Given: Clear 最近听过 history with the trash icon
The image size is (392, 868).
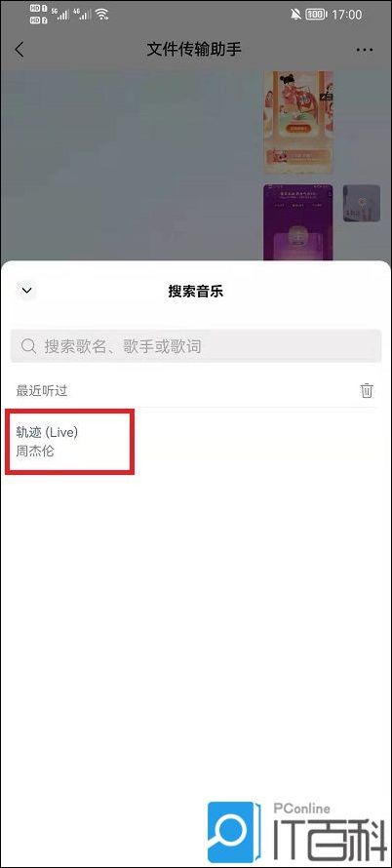Looking at the screenshot, I should pyautogui.click(x=367, y=390).
